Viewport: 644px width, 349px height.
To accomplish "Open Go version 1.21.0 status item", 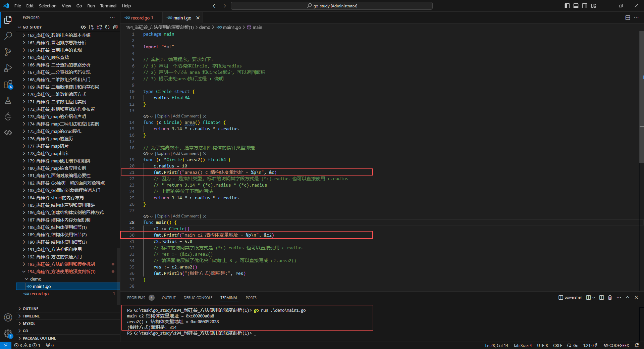I will [x=590, y=345].
